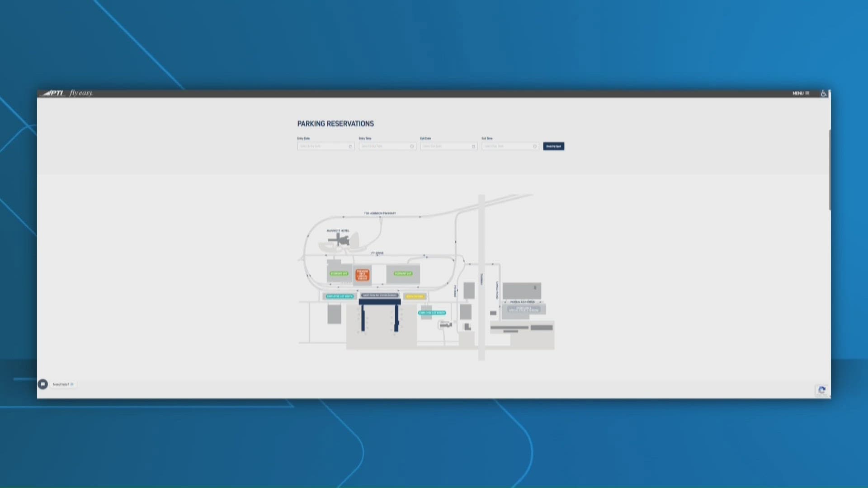Click the Exit Time clock icon
Image resolution: width=868 pixels, height=488 pixels.
(x=535, y=146)
